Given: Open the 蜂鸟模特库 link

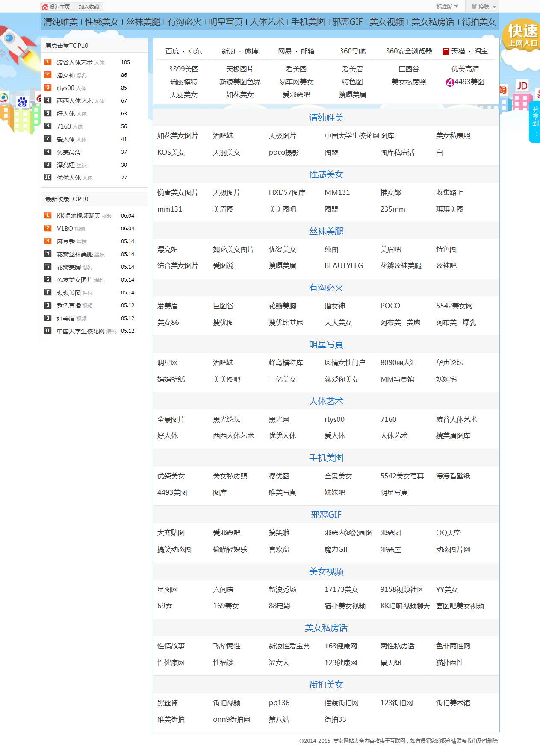Looking at the screenshot, I should pyautogui.click(x=286, y=363).
